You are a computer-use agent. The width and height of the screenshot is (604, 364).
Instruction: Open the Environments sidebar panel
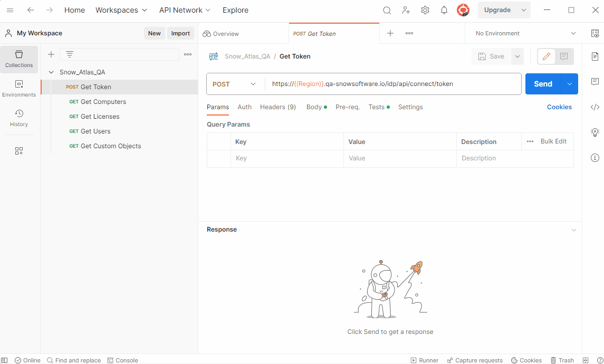pos(19,89)
